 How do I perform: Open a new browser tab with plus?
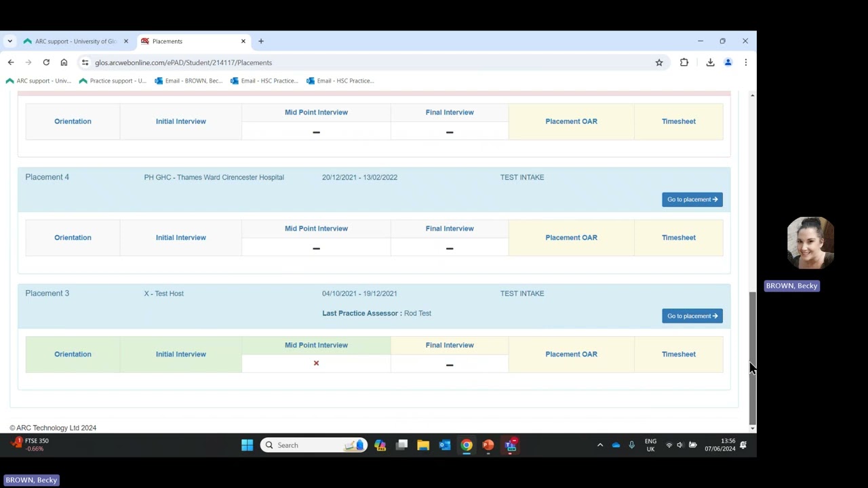pyautogui.click(x=261, y=41)
